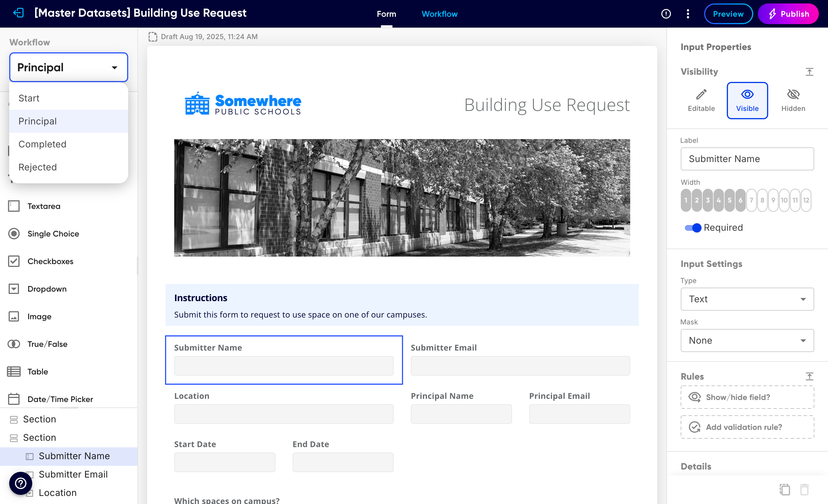This screenshot has width=828, height=504.
Task: Select Start from the workflow list
Action: [x=68, y=98]
